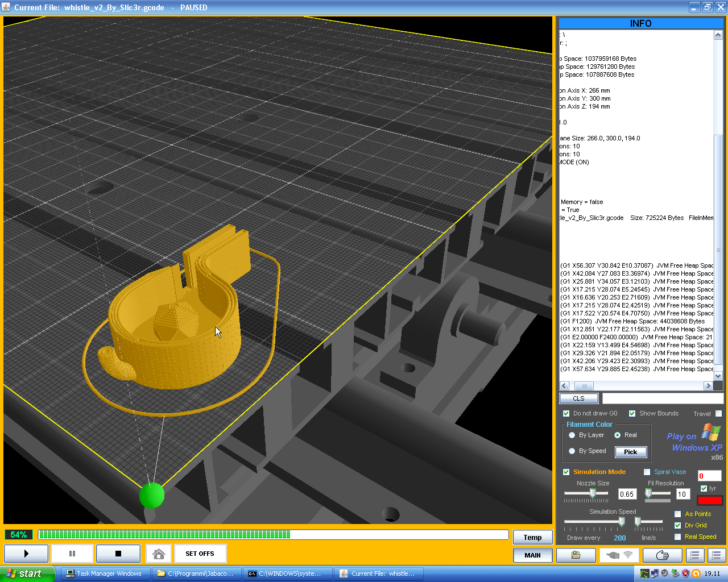Select By Speed filament color
This screenshot has width=728, height=582.
pos(572,451)
